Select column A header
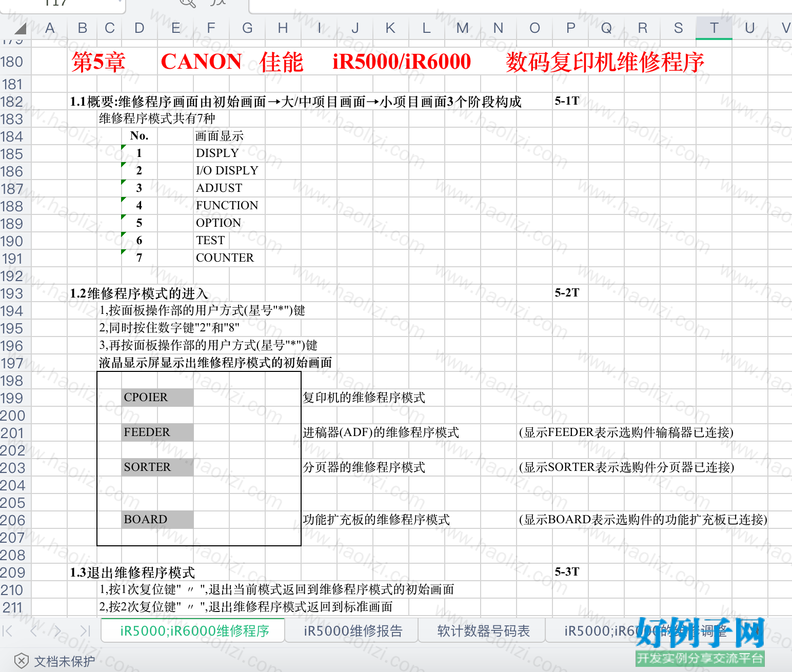 pyautogui.click(x=50, y=28)
